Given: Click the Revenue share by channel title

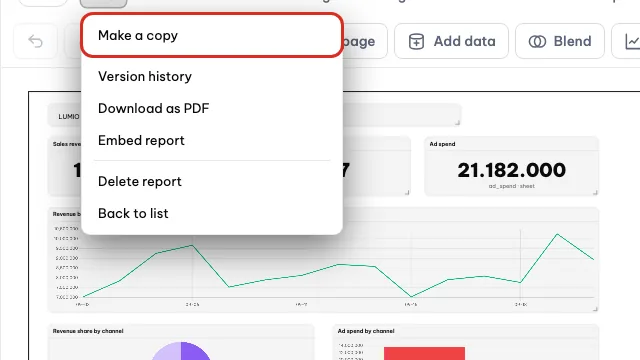Looking at the screenshot, I should point(88,331).
